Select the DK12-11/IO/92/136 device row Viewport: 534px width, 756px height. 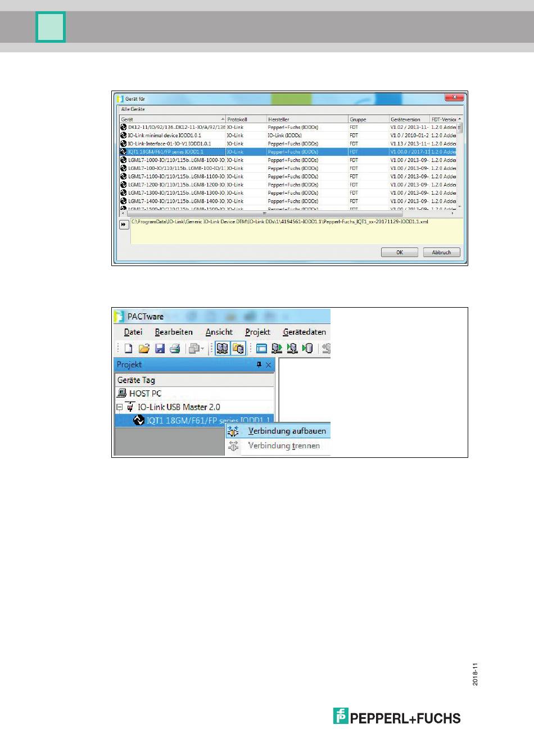tap(288, 127)
